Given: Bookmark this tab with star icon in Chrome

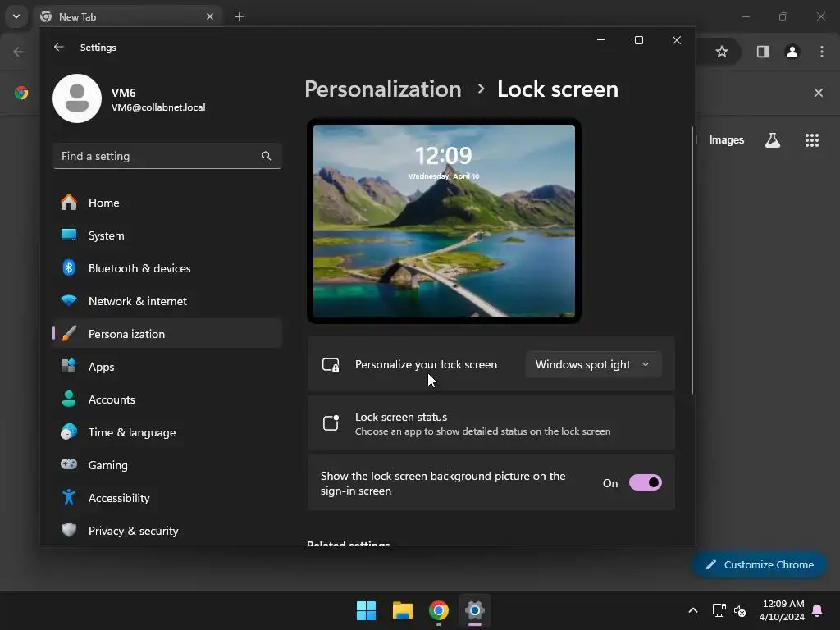Looking at the screenshot, I should [722, 52].
